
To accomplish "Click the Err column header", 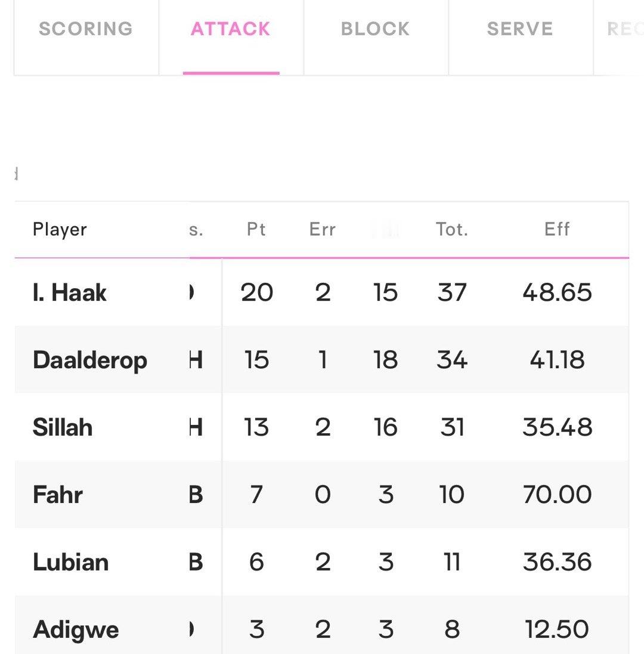I will (323, 230).
